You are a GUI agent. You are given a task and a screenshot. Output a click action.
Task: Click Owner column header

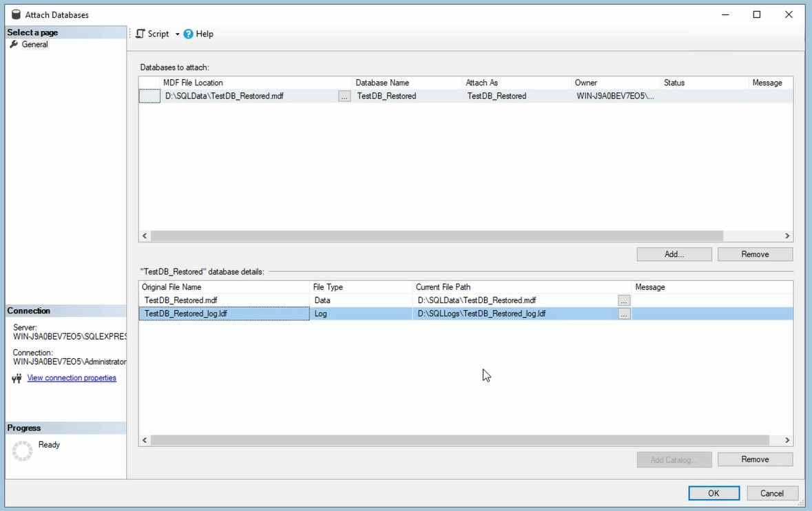click(616, 83)
